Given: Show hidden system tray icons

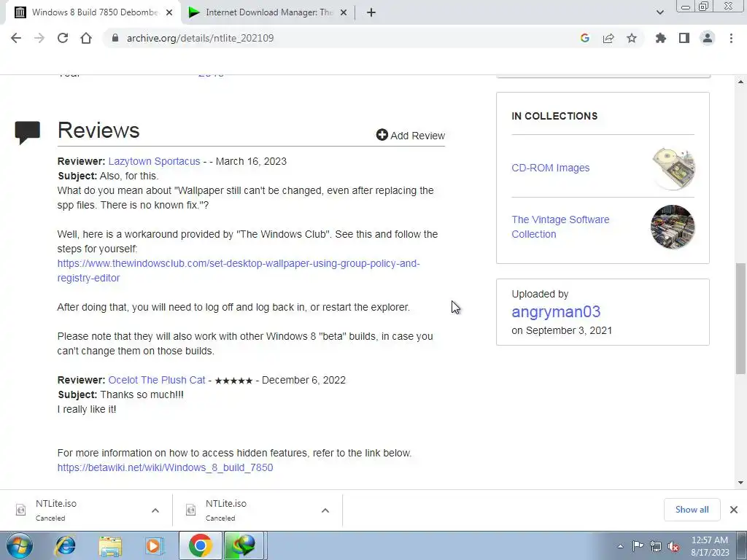Looking at the screenshot, I should [x=620, y=546].
